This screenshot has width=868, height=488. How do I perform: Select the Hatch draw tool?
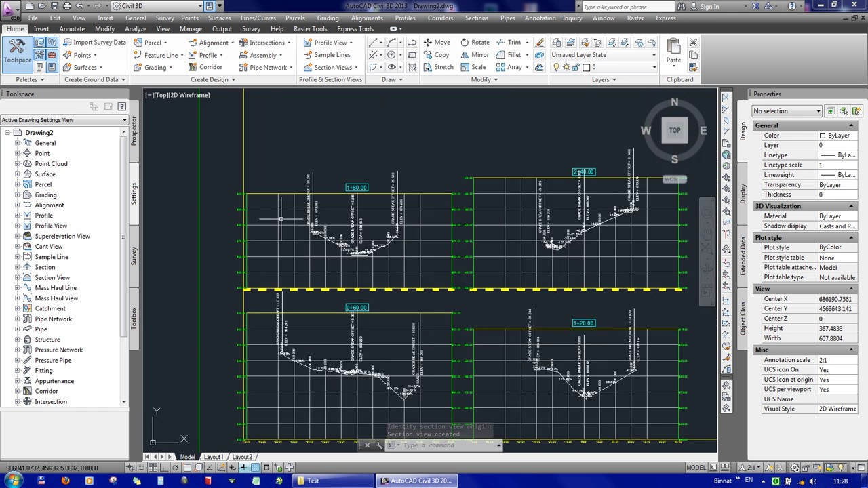tap(412, 67)
